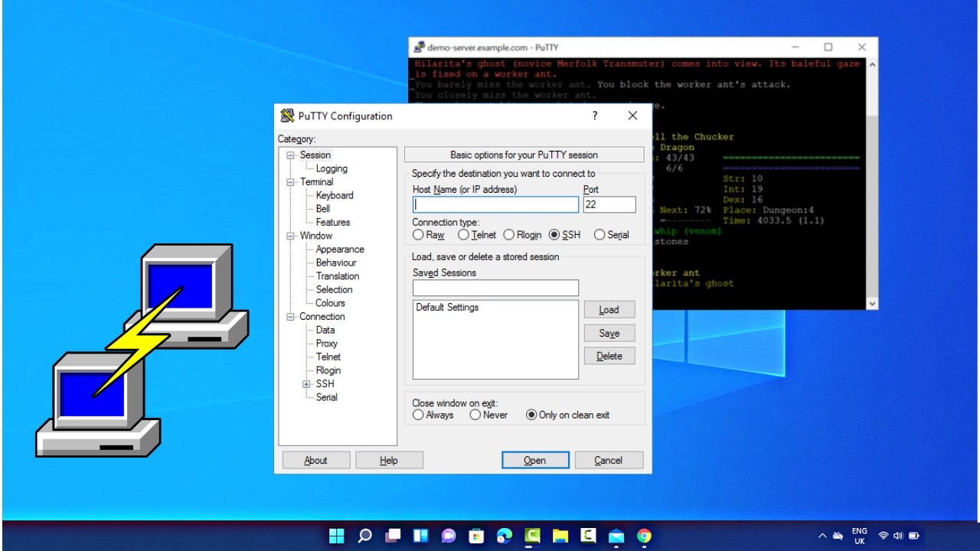Select Raw connection type
The image size is (980, 551).
click(x=429, y=235)
